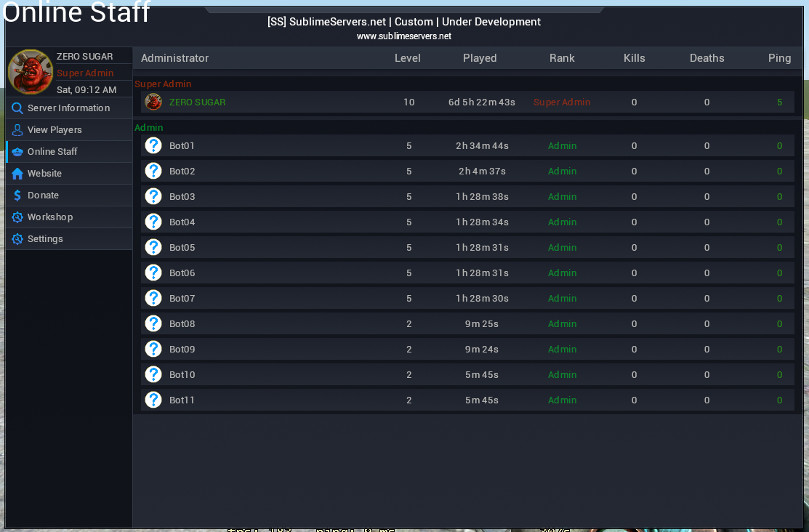
Task: Click the Website home icon
Action: click(x=17, y=174)
